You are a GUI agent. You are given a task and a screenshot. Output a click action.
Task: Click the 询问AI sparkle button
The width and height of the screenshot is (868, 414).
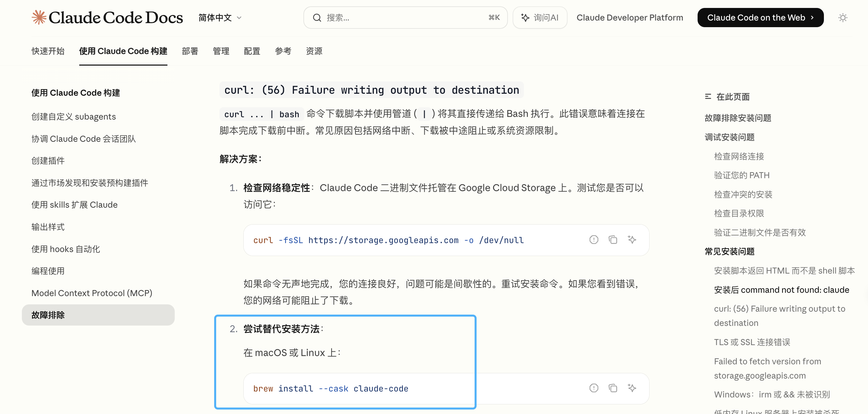[539, 17]
